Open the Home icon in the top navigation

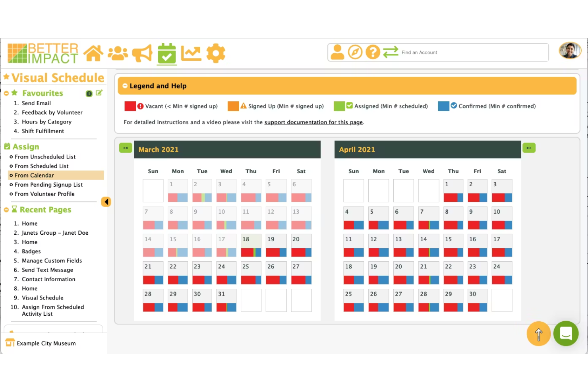click(94, 52)
